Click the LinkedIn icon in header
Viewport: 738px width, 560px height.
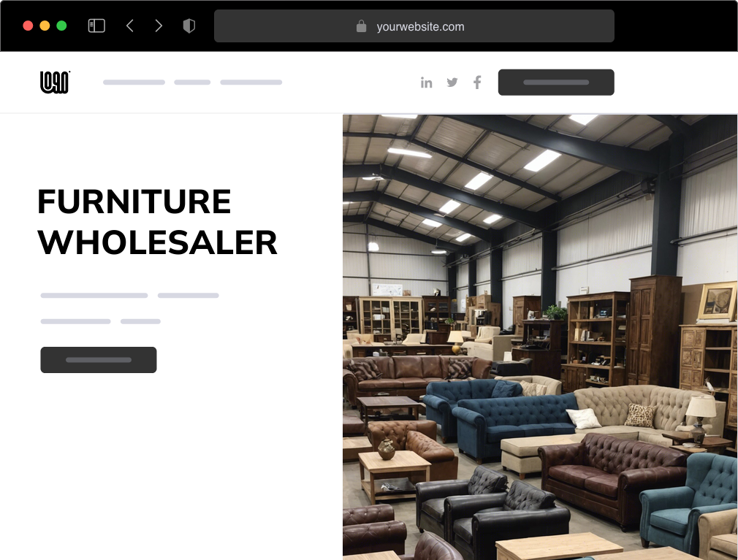427,83
